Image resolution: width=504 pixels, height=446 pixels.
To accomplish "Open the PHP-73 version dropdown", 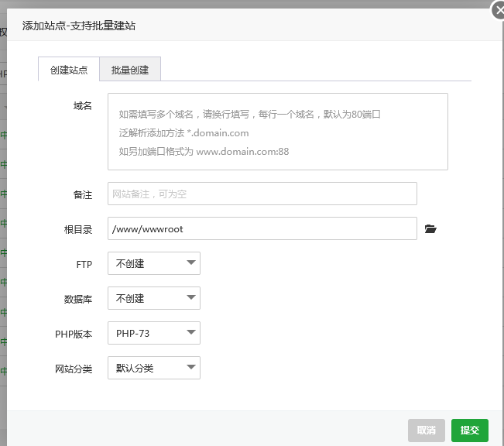I will 153,333.
